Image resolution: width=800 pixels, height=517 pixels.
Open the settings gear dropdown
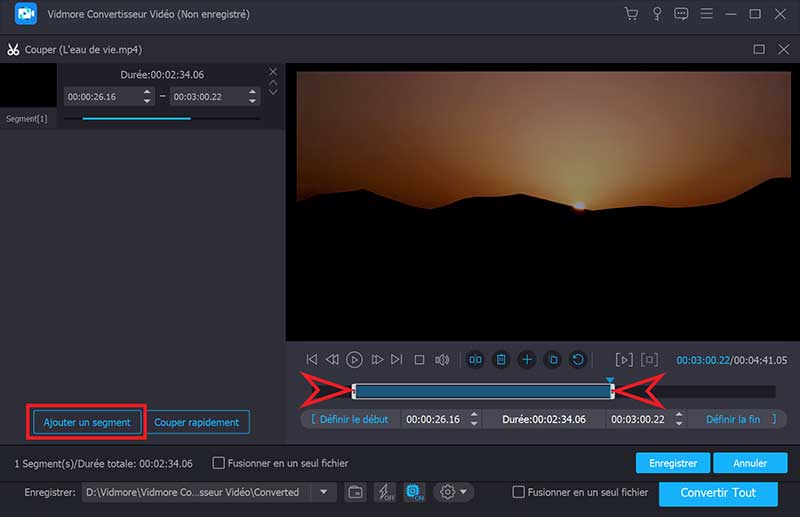[452, 492]
